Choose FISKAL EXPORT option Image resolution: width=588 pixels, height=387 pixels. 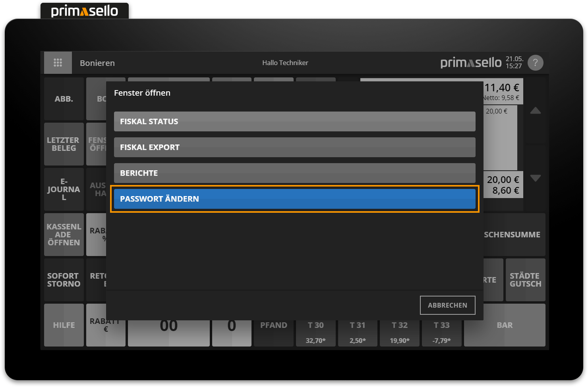click(294, 147)
